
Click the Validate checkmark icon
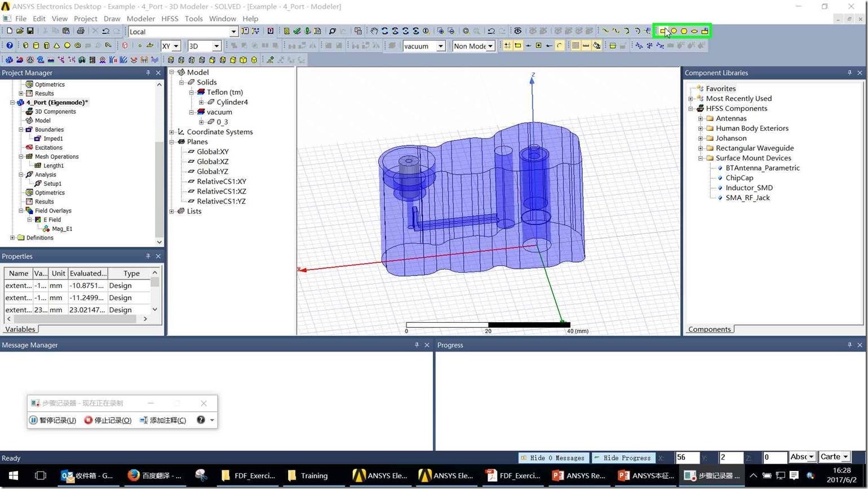click(296, 32)
